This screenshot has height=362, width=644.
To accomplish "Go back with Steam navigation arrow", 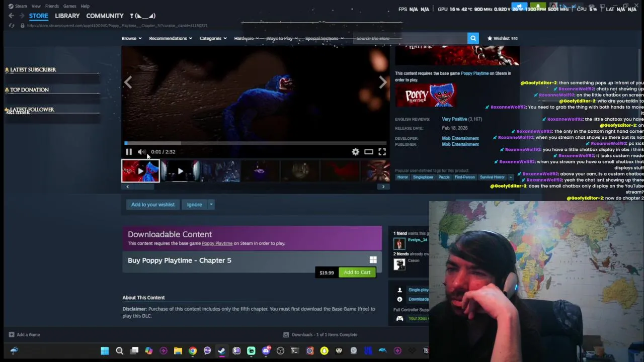I will (11, 16).
